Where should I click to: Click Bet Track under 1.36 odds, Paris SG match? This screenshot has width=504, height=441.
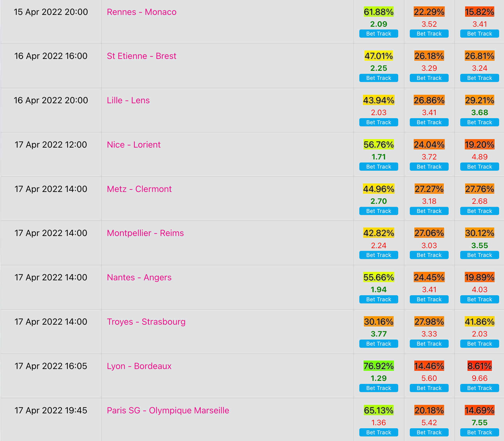click(x=379, y=432)
